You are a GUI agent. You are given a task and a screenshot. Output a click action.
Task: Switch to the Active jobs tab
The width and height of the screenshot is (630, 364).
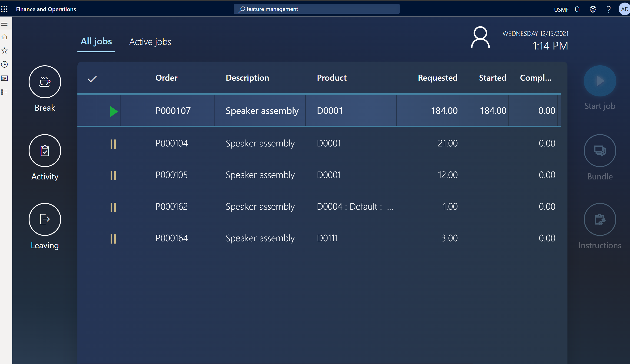[x=150, y=42]
